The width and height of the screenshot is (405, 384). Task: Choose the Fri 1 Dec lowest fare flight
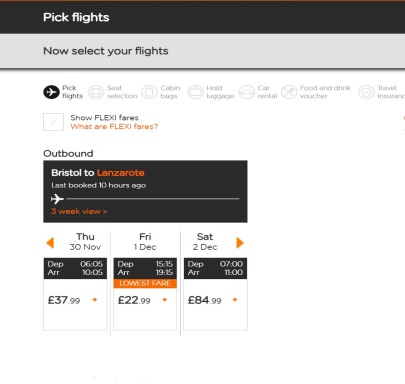click(x=145, y=294)
